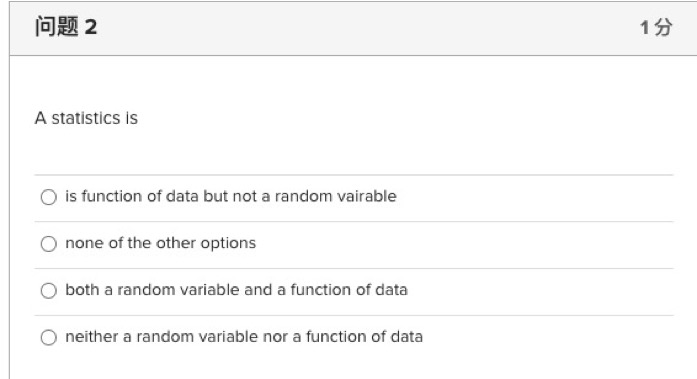Click answer text "neither a random variable nor a function of data"
Viewport: 697px width, 379px height.
pos(244,337)
